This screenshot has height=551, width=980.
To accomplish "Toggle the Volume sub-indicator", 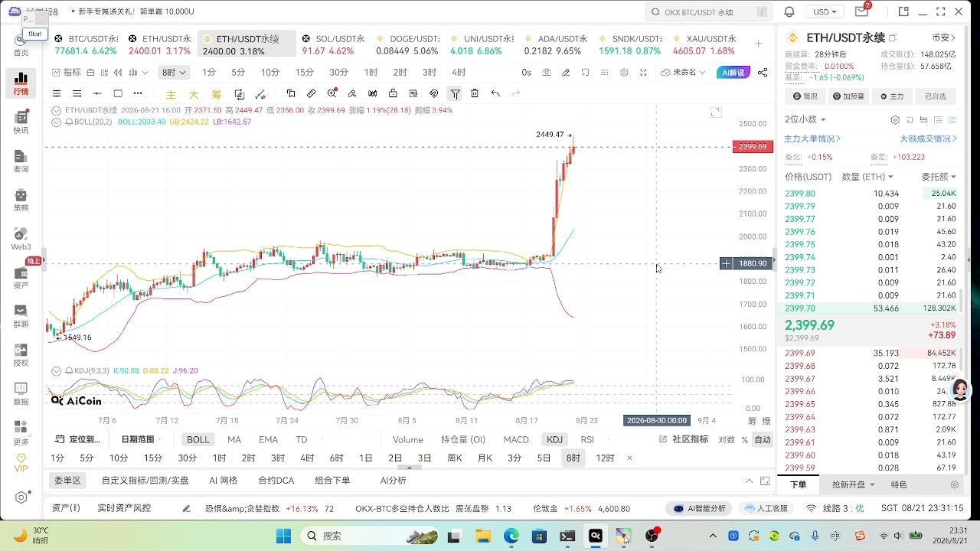I will (x=408, y=440).
